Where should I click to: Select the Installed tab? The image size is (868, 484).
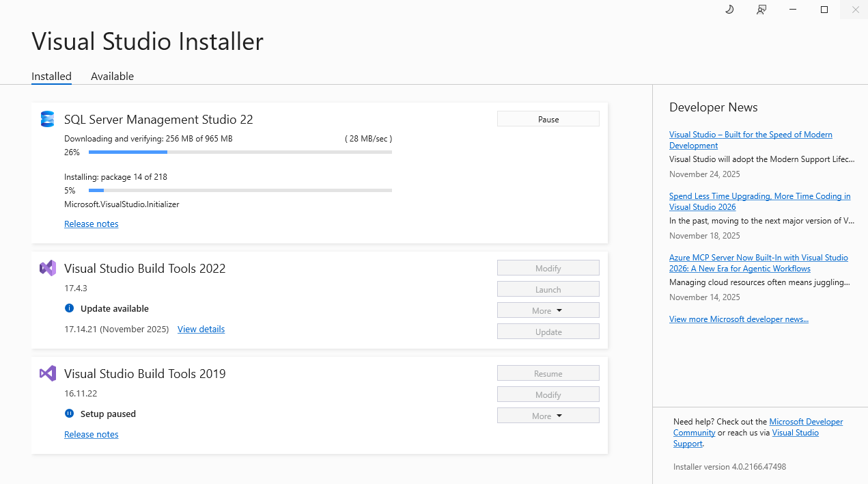(x=51, y=76)
